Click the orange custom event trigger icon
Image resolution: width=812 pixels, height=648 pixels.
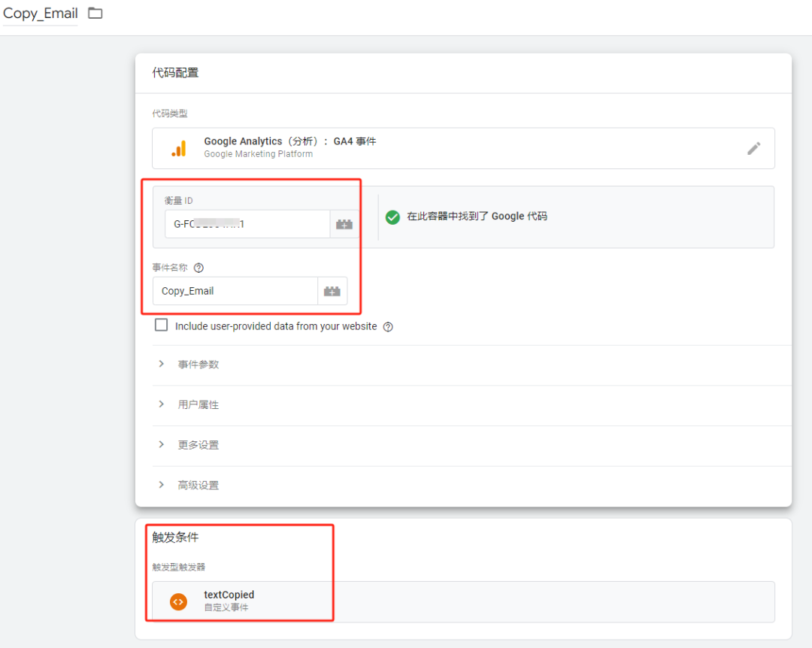point(179,602)
